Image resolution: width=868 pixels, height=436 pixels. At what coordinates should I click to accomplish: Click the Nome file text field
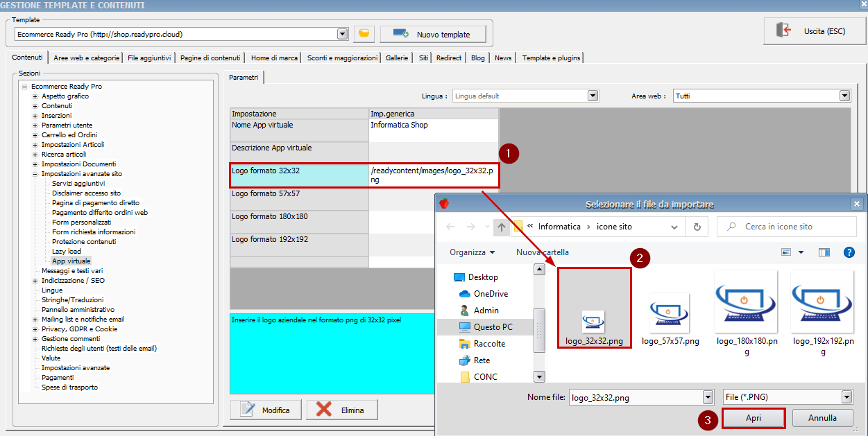click(x=635, y=397)
